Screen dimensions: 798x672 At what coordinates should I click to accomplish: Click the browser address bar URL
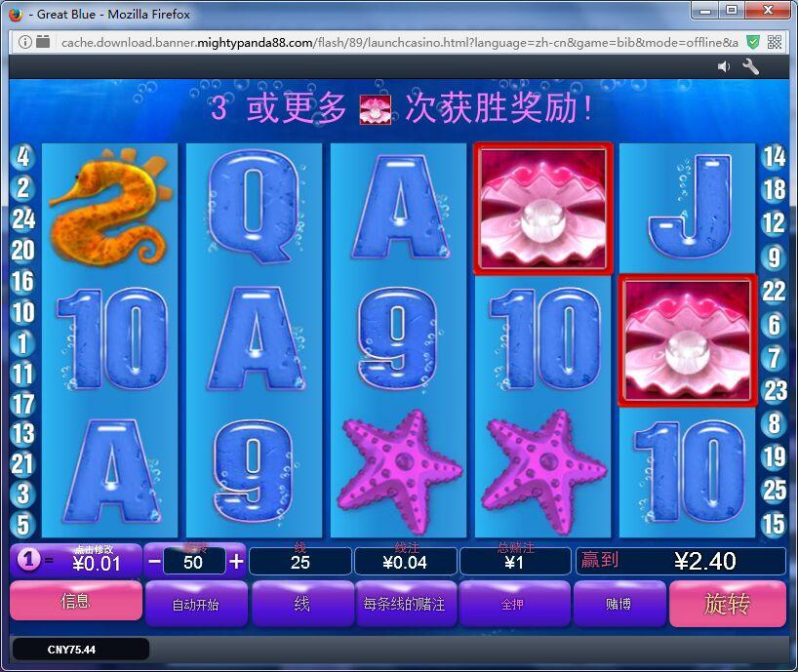click(x=400, y=42)
